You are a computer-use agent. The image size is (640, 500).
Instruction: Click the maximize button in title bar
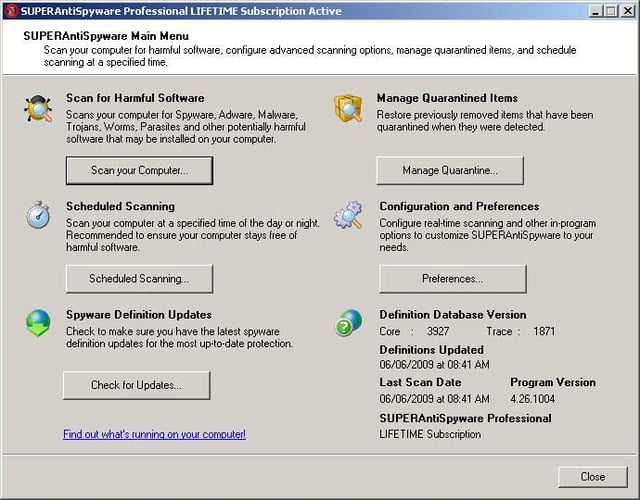611,11
